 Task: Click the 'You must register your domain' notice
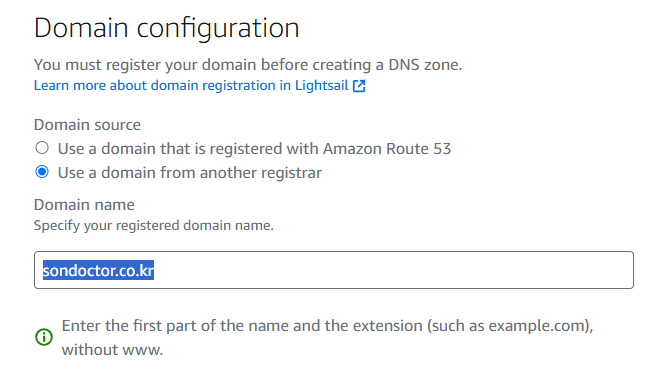[x=248, y=65]
